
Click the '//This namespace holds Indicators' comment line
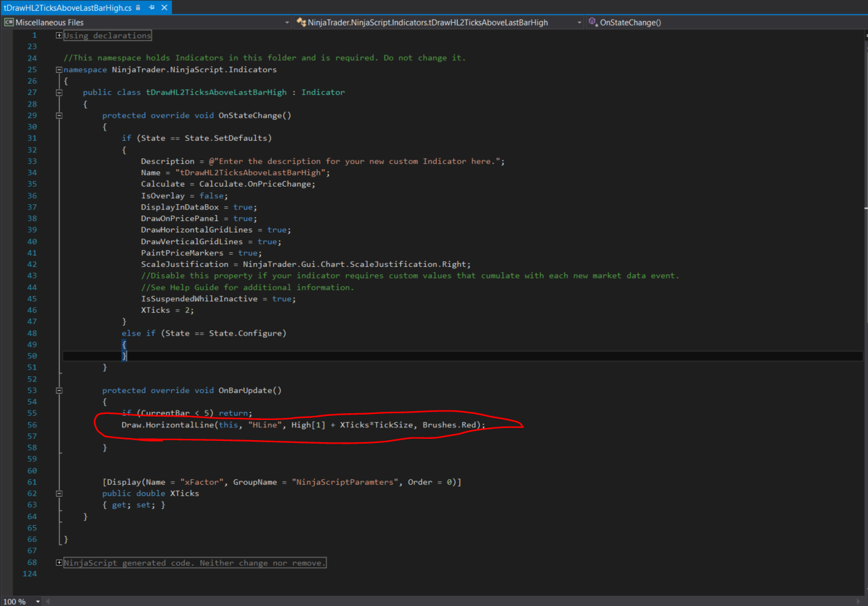264,58
